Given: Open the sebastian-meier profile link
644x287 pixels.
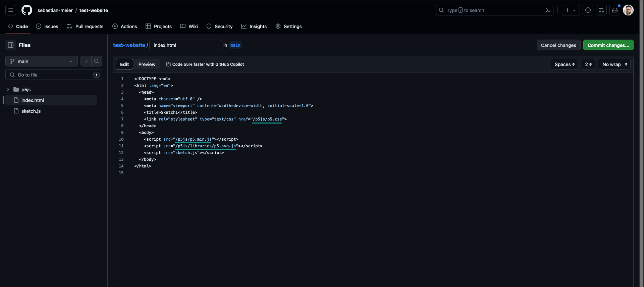Looking at the screenshot, I should [55, 10].
